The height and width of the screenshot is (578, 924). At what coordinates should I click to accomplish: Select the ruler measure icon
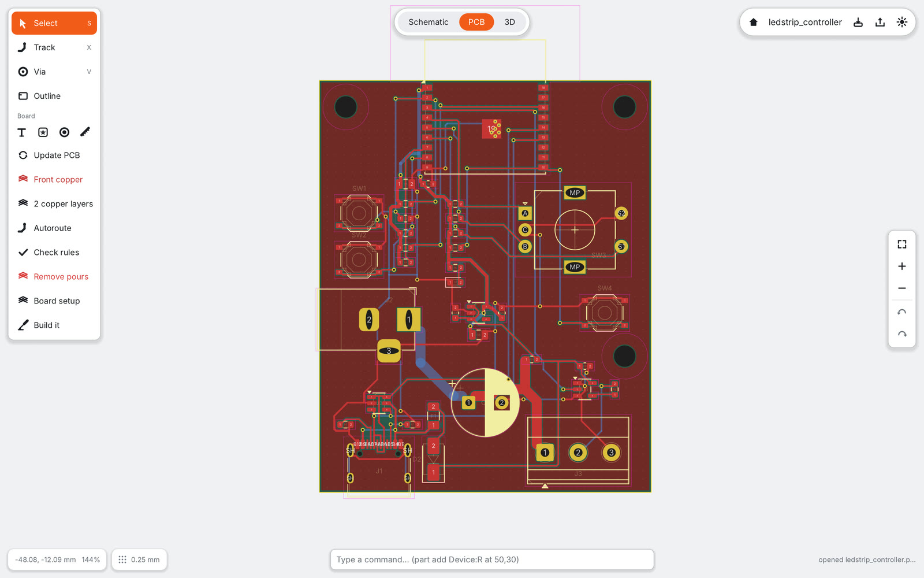pyautogui.click(x=85, y=132)
